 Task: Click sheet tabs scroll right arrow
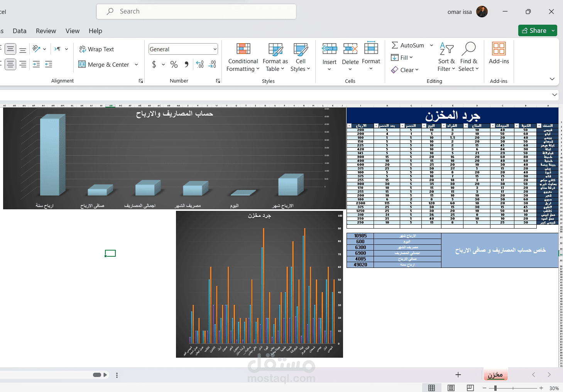pos(549,375)
